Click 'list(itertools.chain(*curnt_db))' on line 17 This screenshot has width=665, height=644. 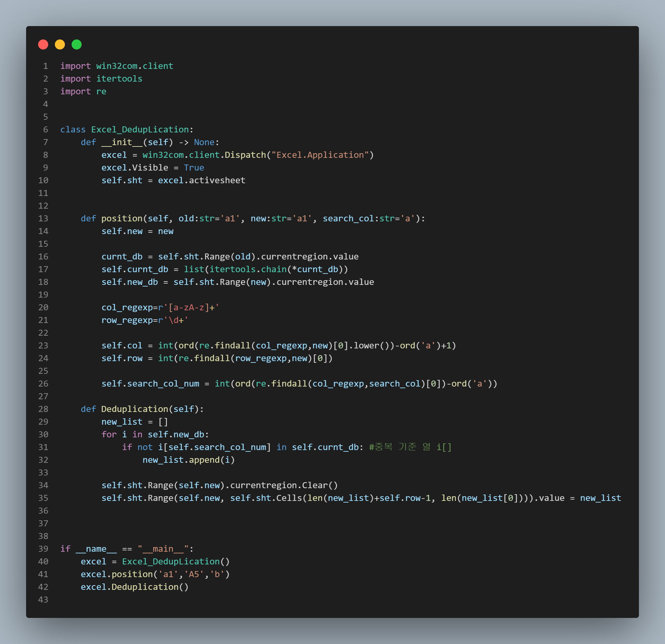pos(266,269)
